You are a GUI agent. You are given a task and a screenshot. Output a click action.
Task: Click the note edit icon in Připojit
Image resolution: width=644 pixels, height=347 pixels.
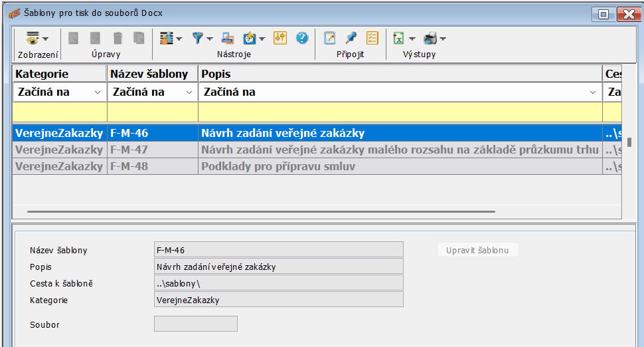pos(329,39)
